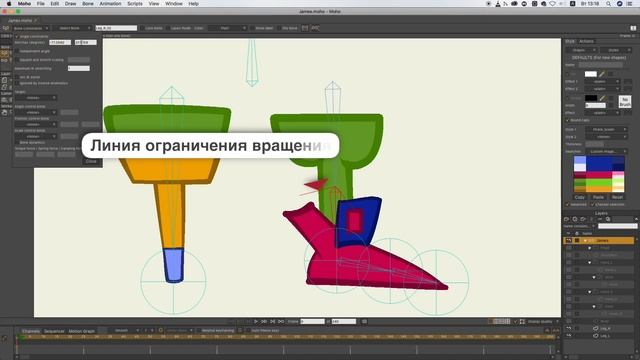Toggle the Lock bone checkbox
Viewport: 640px width, 360px height.
(142, 28)
